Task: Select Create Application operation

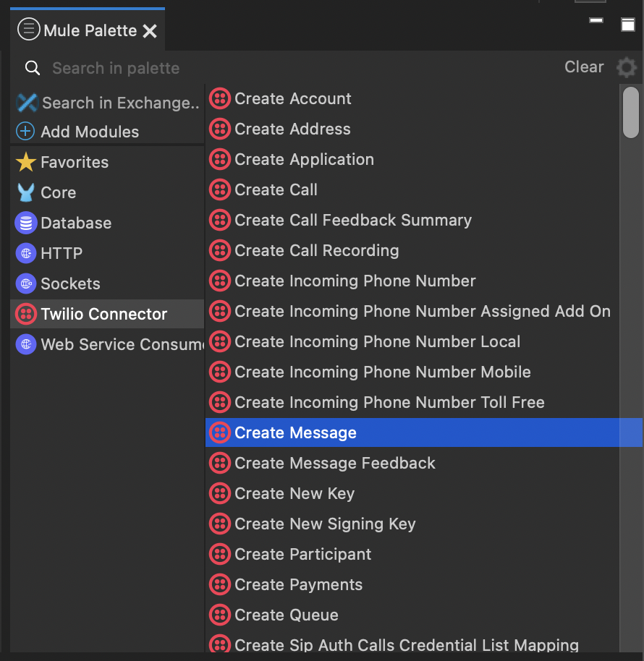Action: [x=304, y=159]
